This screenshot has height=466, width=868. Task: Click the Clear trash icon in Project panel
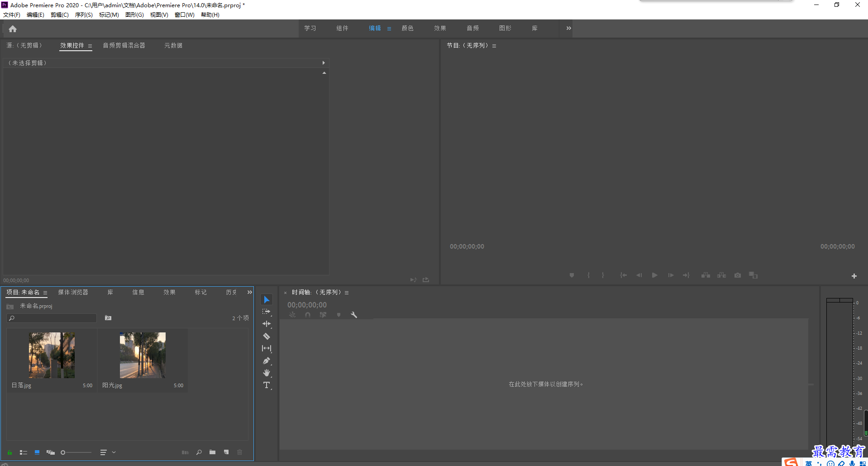tap(240, 452)
